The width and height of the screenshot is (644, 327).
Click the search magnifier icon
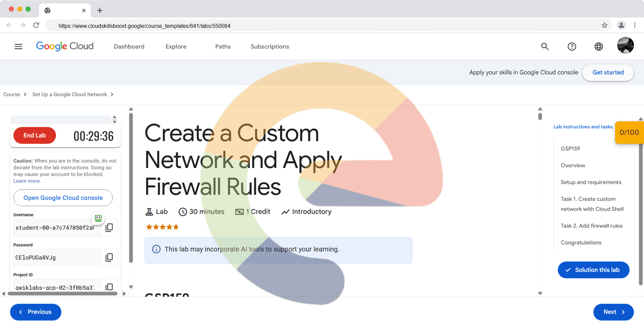[x=545, y=47]
